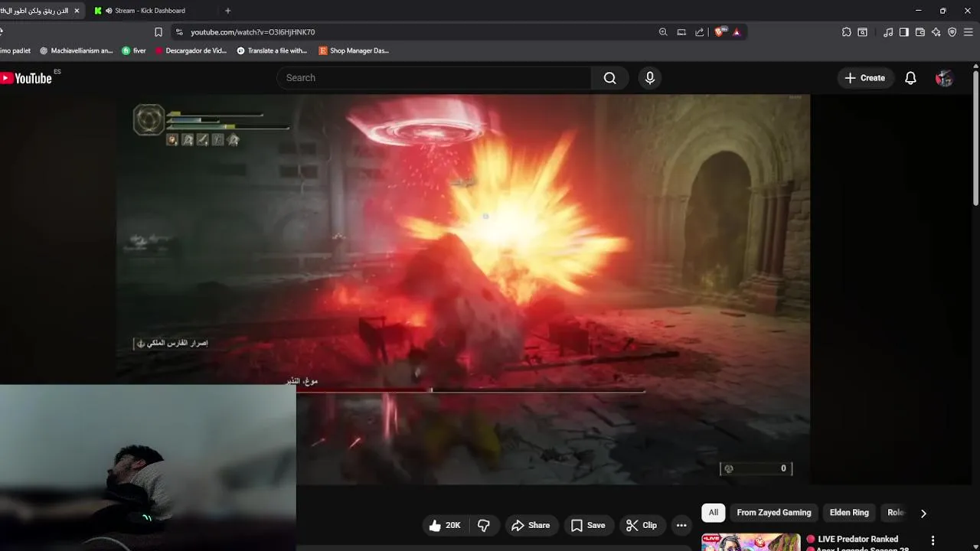Show more filter chips with right arrow
980x551 pixels.
pyautogui.click(x=923, y=513)
